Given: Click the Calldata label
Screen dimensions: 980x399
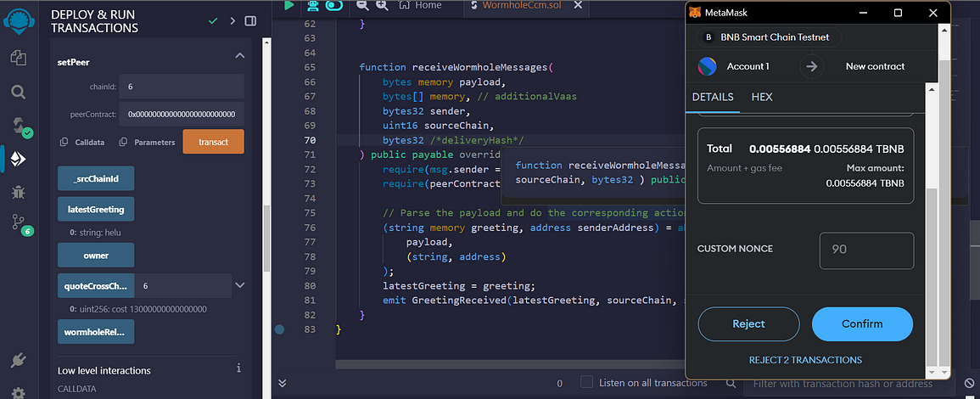Looking at the screenshot, I should (x=90, y=142).
